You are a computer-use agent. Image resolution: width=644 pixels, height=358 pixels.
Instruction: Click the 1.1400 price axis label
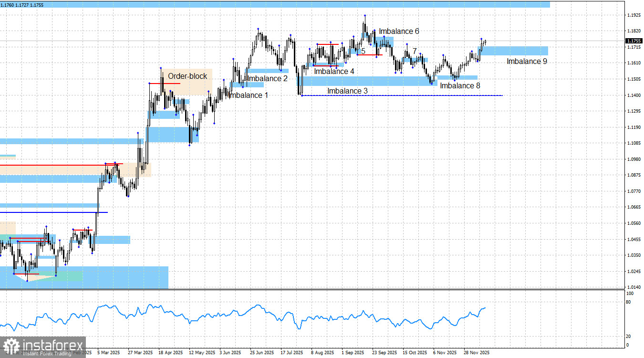pyautogui.click(x=634, y=95)
